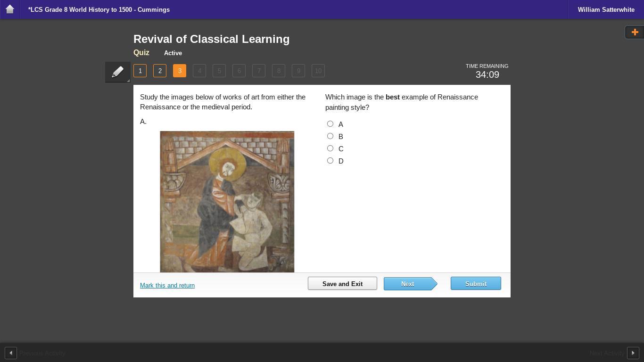The width and height of the screenshot is (644, 362).
Task: Click the Save and Exit button
Action: point(342,284)
